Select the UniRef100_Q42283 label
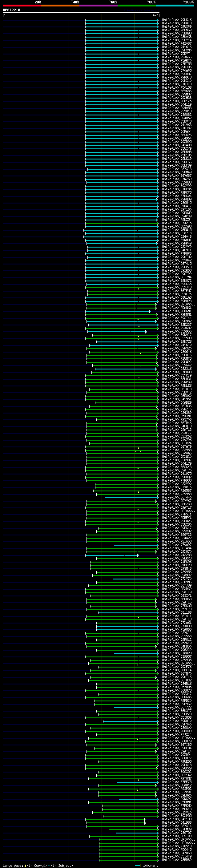The height and width of the screenshot is (868, 197). [x=177, y=555]
